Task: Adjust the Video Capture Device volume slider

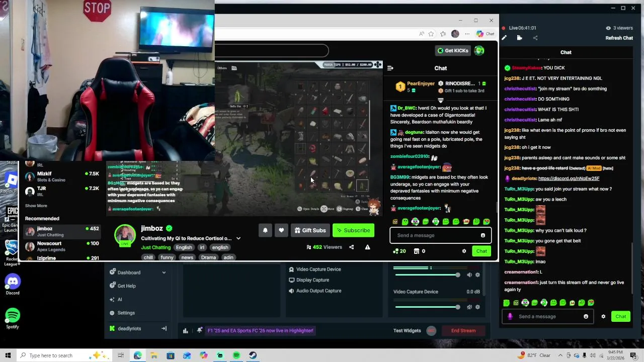Action: pyautogui.click(x=428, y=307)
